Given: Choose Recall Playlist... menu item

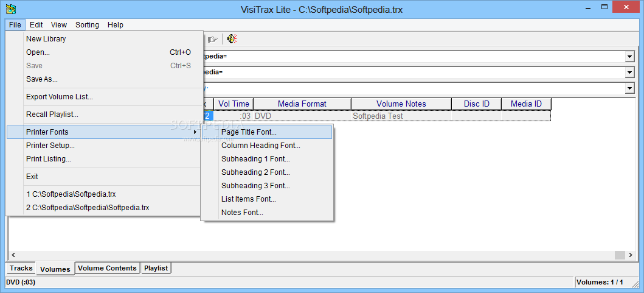Looking at the screenshot, I should [x=105, y=115].
